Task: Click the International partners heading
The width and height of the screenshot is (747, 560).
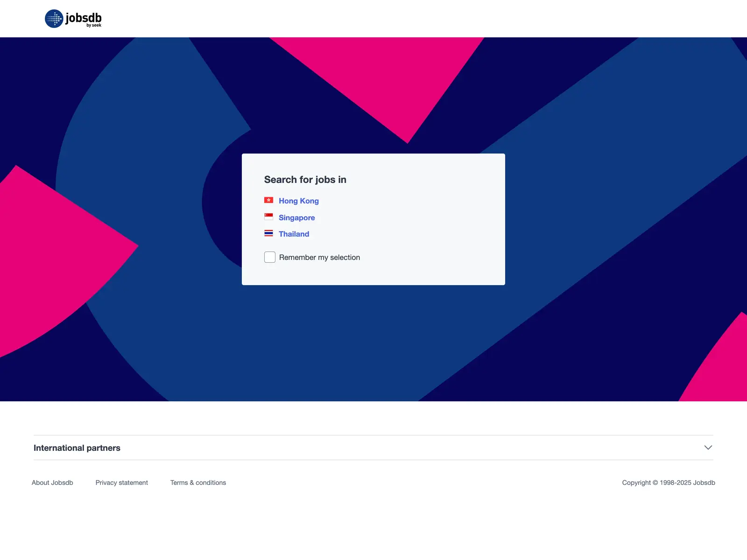Action: [77, 448]
